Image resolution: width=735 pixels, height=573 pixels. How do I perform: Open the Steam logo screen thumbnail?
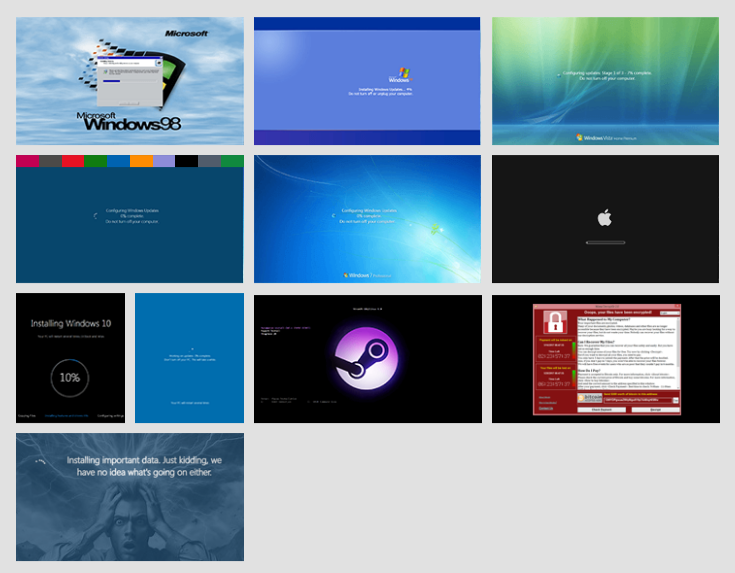tap(367, 358)
